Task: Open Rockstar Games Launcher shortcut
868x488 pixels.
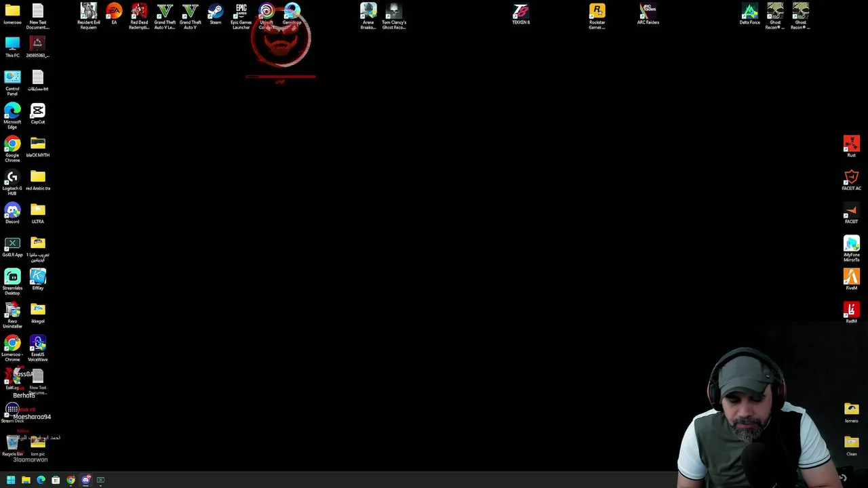Action: [597, 17]
